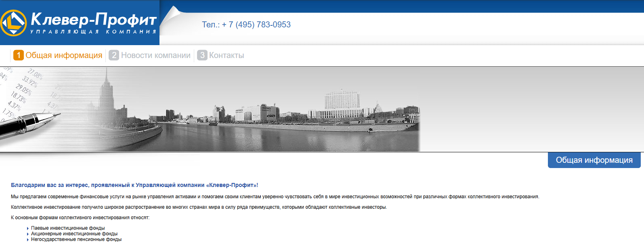The image size is (644, 245).
Task: Click the gray number 2 badge
Action: point(114,55)
